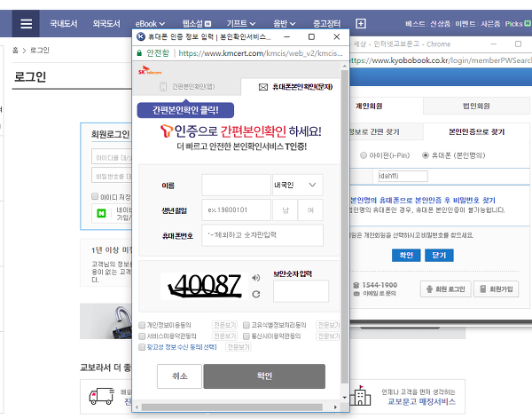The width and height of the screenshot is (532, 419).
Task: Click the 보안숫자 입력 field
Action: click(301, 291)
